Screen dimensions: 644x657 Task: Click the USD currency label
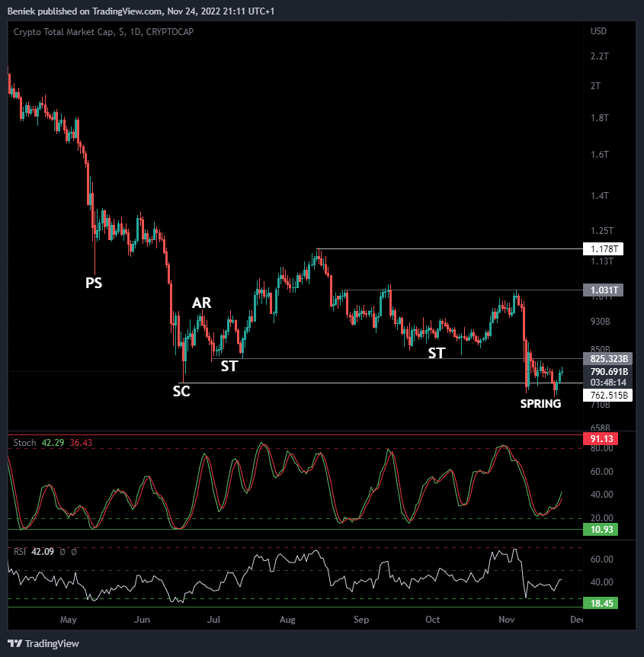pyautogui.click(x=598, y=31)
